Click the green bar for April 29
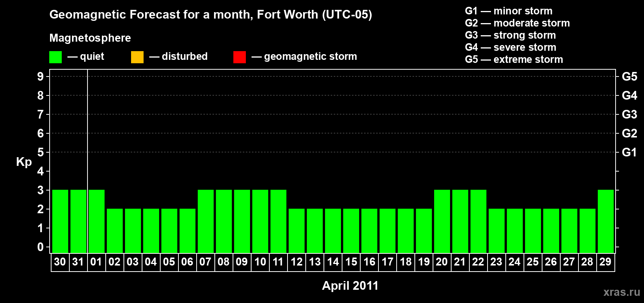 tap(606, 221)
